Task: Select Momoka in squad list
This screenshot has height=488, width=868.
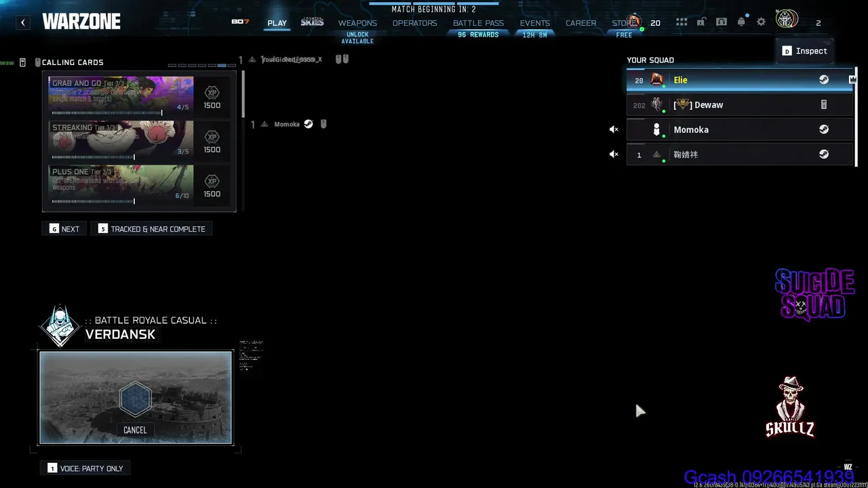Action: 739,129
